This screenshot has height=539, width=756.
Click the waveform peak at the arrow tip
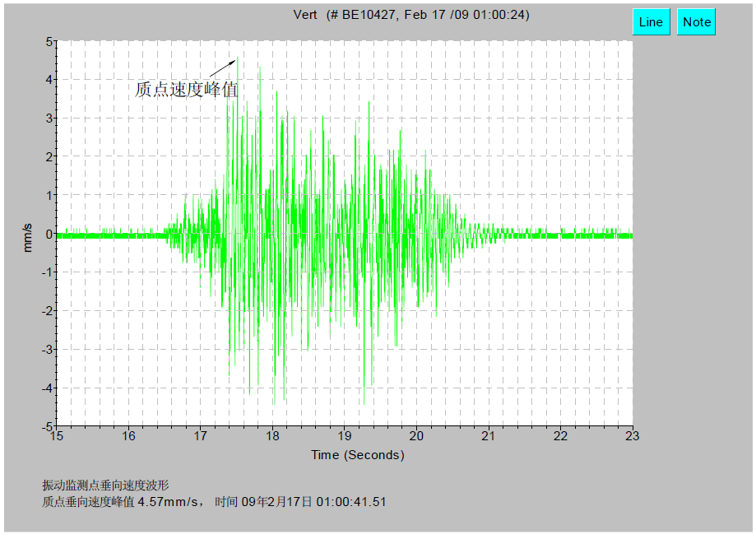237,58
